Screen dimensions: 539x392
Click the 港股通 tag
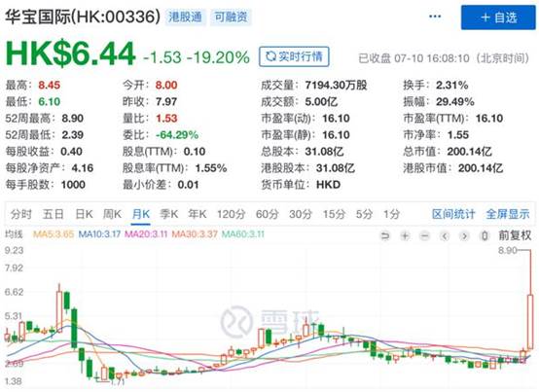[185, 17]
